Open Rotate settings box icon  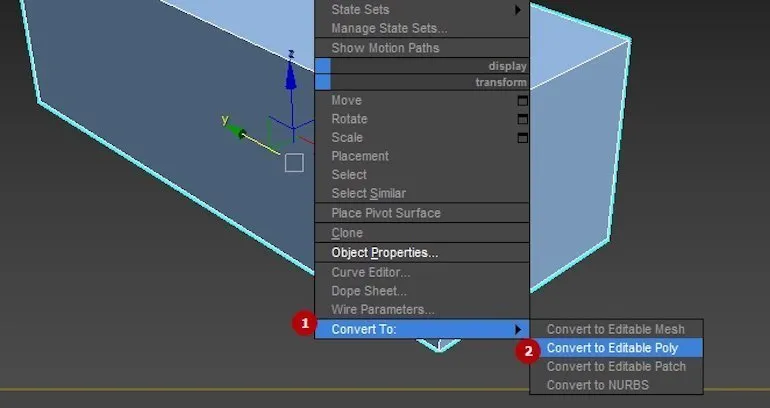tap(522, 119)
